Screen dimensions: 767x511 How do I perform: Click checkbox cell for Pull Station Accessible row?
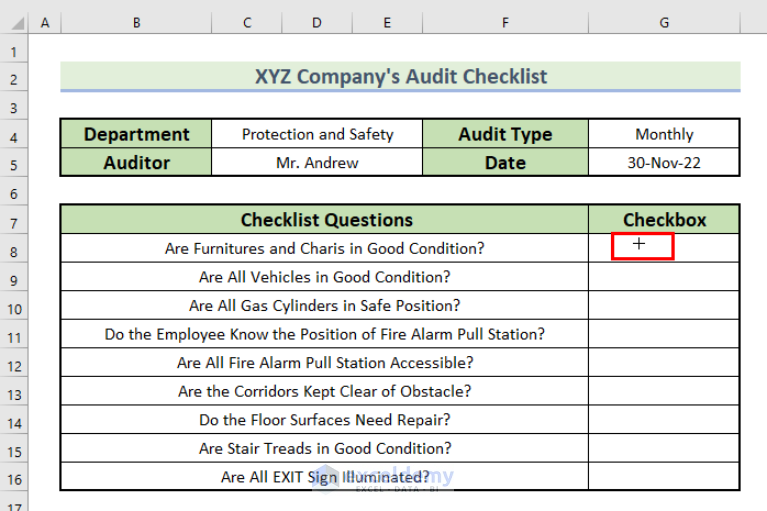coord(664,363)
